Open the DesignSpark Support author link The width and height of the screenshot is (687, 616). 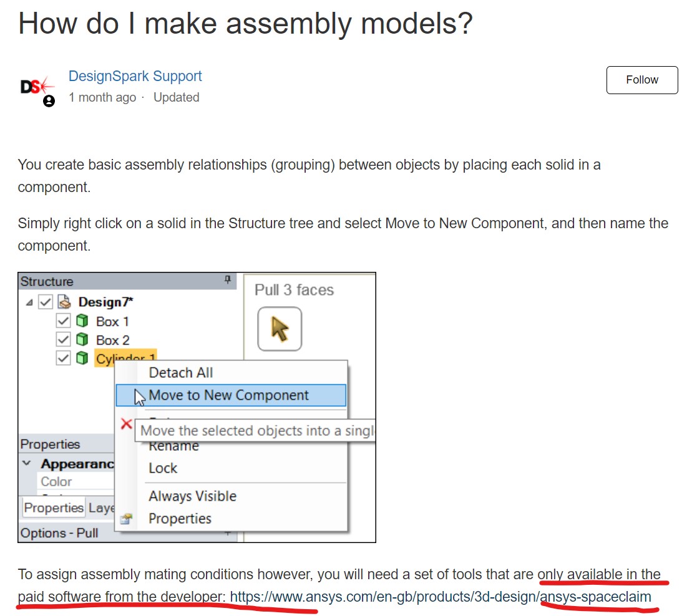[135, 77]
